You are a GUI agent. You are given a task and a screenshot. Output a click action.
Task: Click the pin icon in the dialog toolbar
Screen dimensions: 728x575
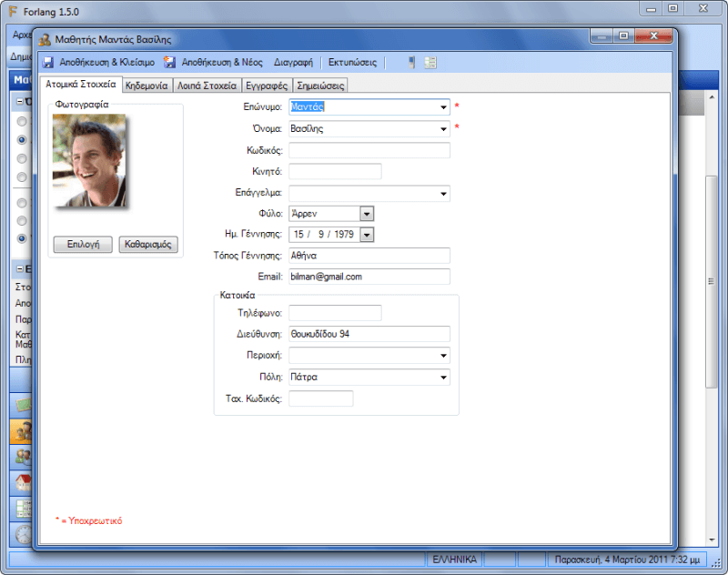411,63
